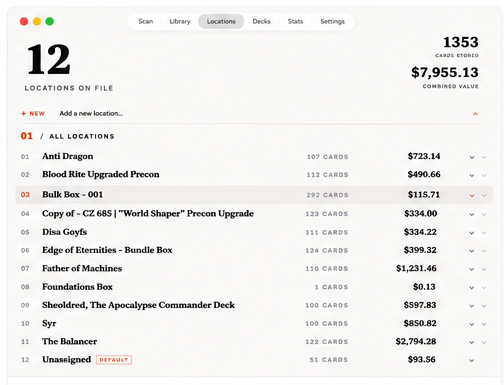Expand the dark chevron on Syr row
The width and height of the screenshot is (504, 385).
[x=472, y=324]
